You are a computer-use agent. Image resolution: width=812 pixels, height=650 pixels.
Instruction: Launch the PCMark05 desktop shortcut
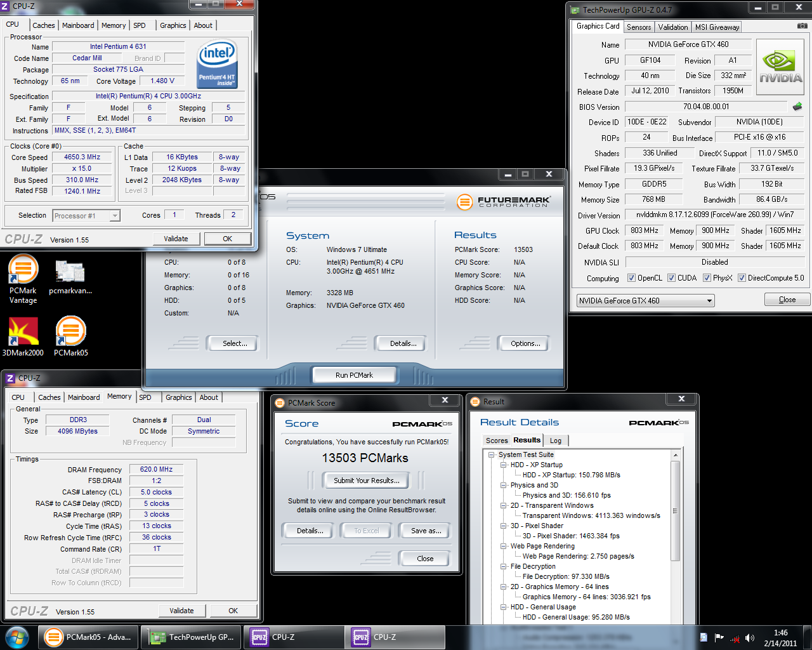click(x=70, y=336)
